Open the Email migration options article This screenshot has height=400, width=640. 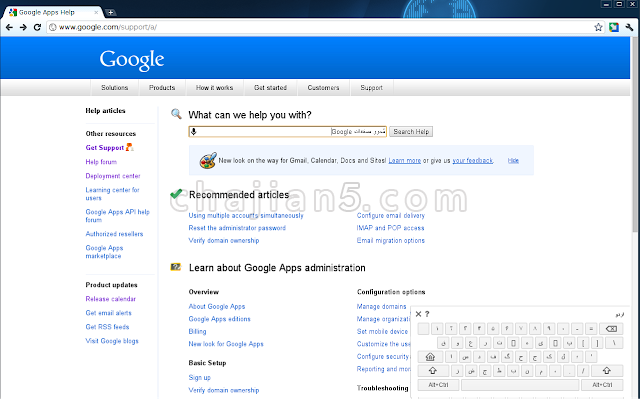tap(391, 240)
